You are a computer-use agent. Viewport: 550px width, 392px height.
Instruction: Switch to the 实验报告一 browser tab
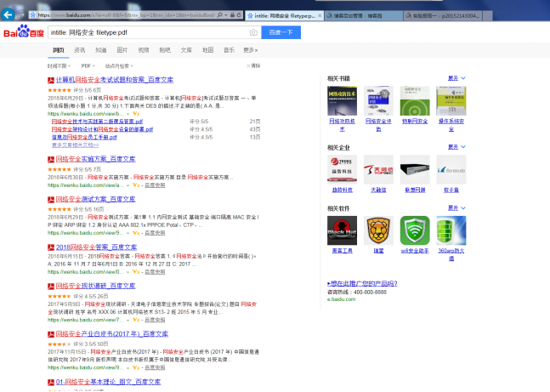444,16
